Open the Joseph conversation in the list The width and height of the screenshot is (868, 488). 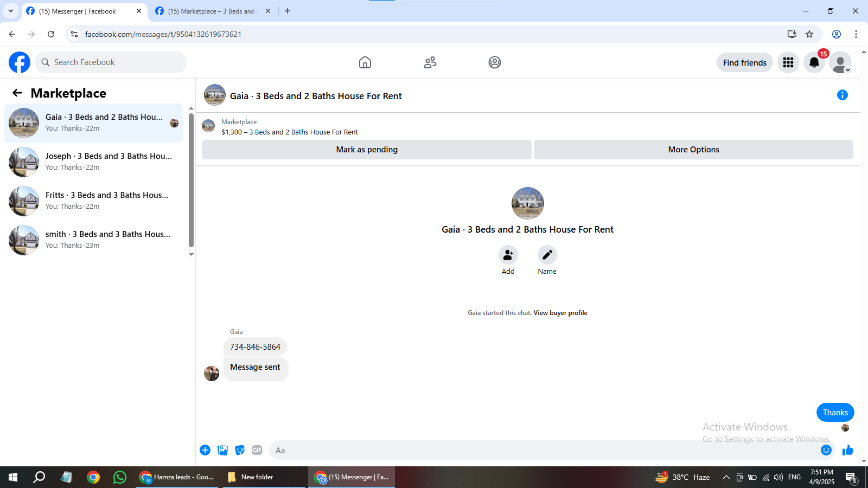94,162
